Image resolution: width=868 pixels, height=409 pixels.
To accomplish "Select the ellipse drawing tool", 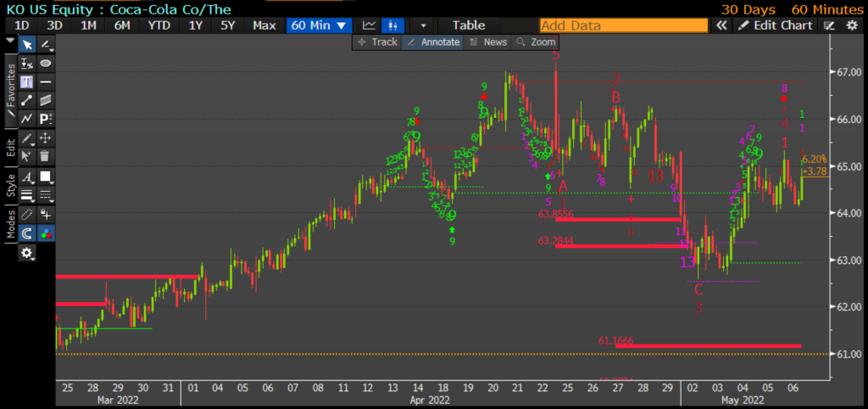I will [46, 64].
